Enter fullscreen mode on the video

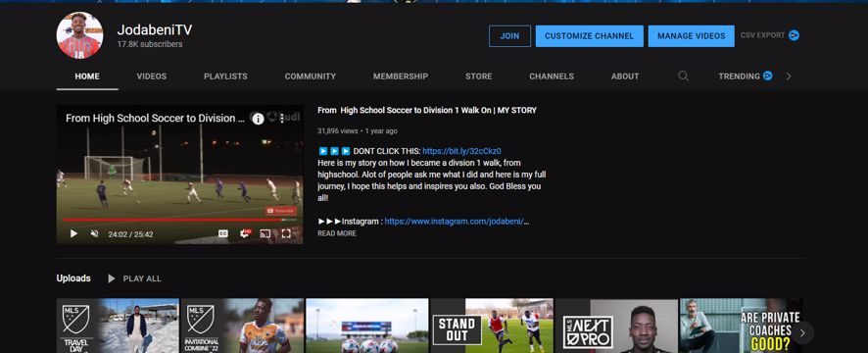(x=286, y=233)
